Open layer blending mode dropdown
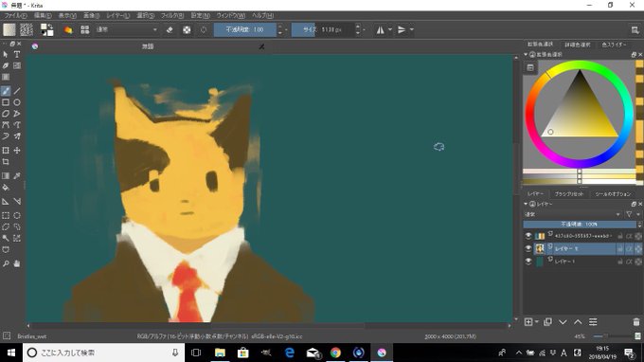Viewport: 644px width, 362px height. 572,214
